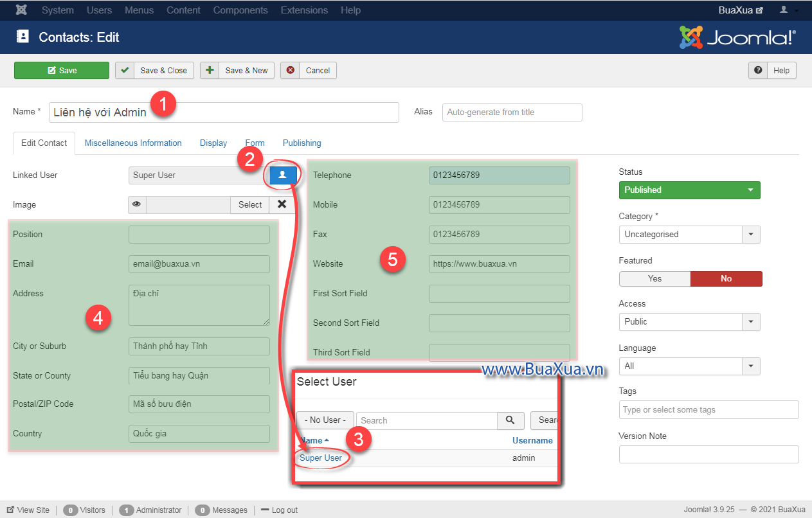This screenshot has width=812, height=518.
Task: Click the Telephone input field
Action: pos(500,175)
